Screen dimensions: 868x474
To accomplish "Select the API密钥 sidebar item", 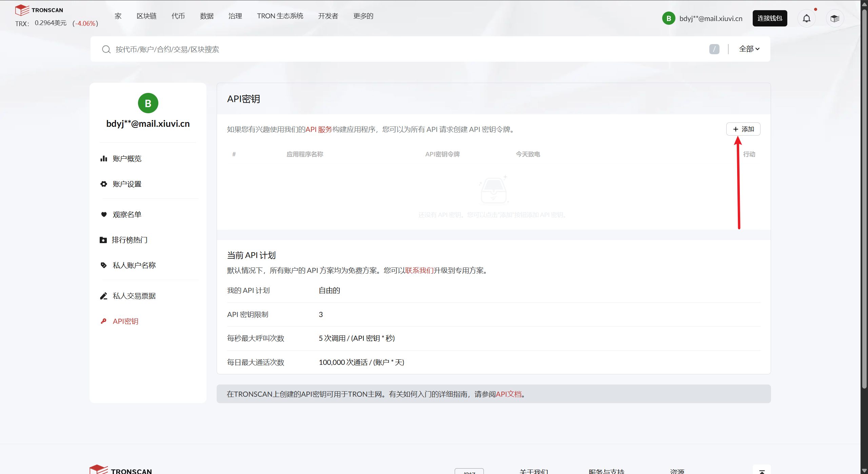I will point(125,321).
